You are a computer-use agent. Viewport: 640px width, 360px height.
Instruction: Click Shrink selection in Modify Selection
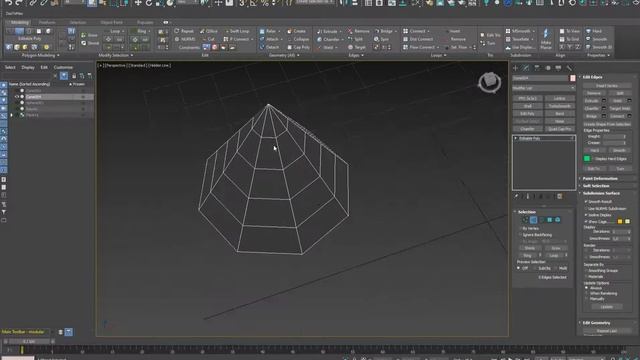(90, 43)
